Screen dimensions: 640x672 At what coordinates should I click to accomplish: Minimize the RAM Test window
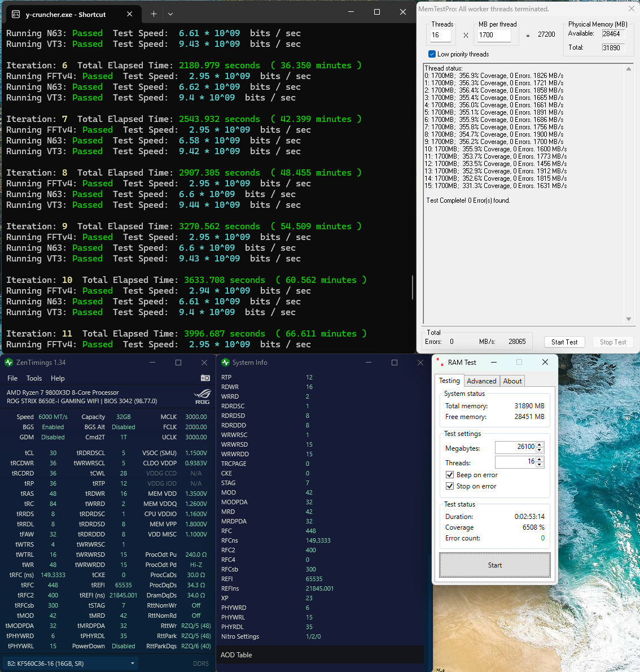click(494, 362)
